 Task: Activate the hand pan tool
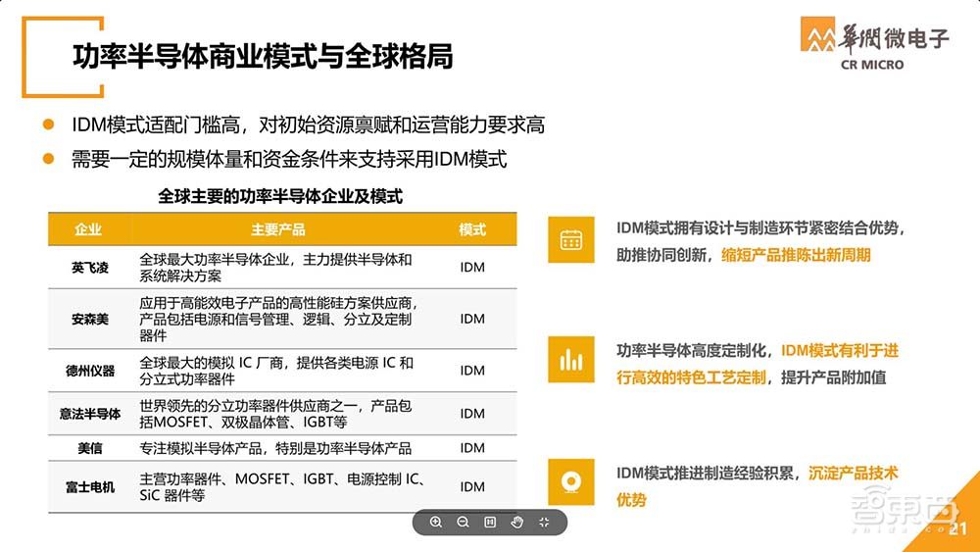[x=516, y=522]
